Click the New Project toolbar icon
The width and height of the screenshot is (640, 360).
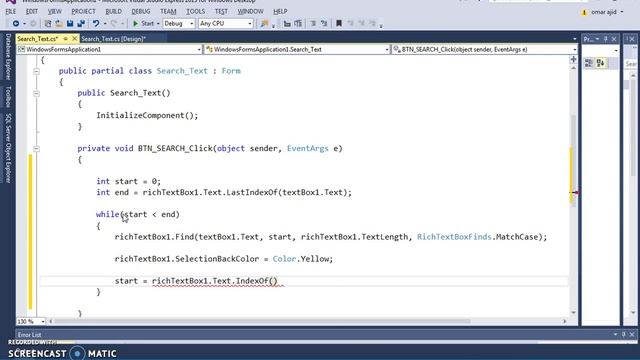[x=48, y=24]
